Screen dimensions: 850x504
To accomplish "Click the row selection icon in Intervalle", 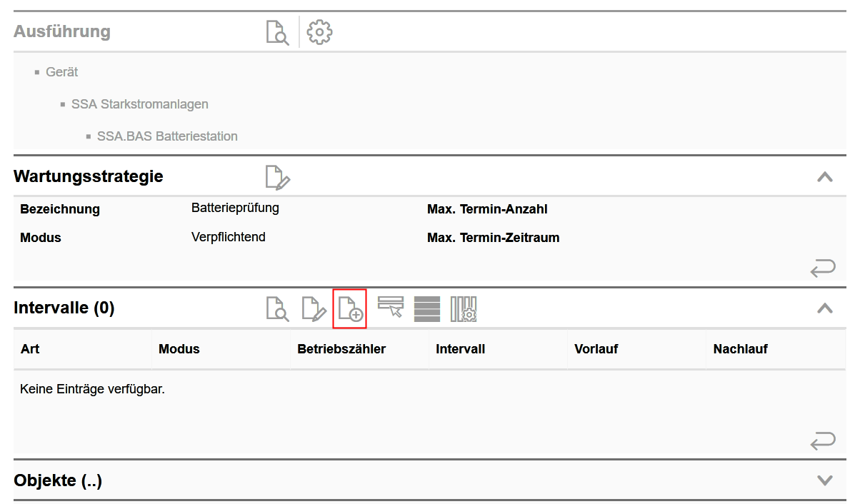I will (391, 308).
